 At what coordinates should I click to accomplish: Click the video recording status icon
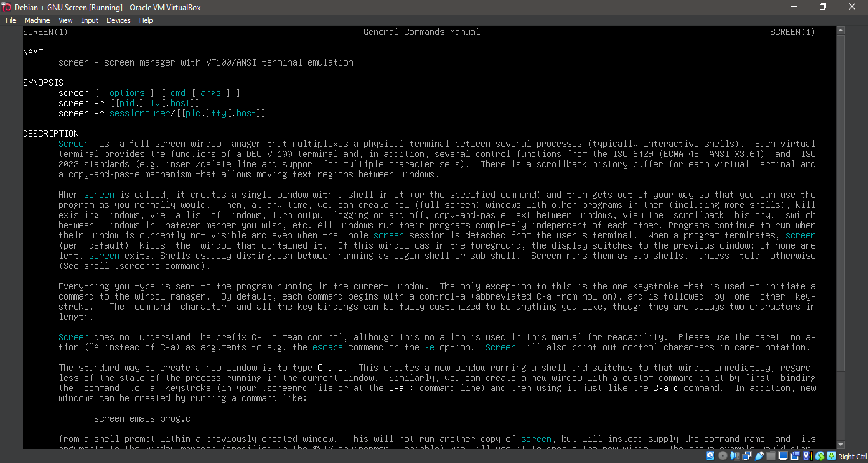point(796,456)
